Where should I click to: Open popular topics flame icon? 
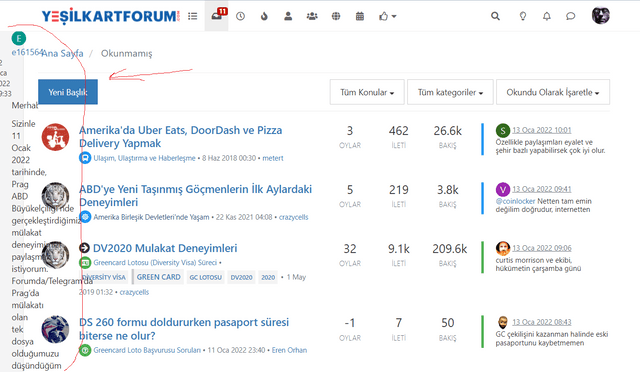(264, 16)
